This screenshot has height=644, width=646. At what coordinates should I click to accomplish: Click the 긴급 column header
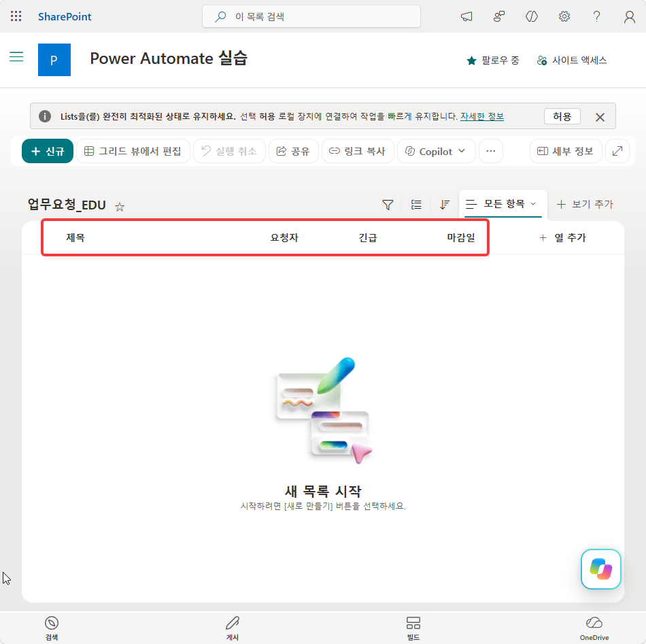pos(367,238)
